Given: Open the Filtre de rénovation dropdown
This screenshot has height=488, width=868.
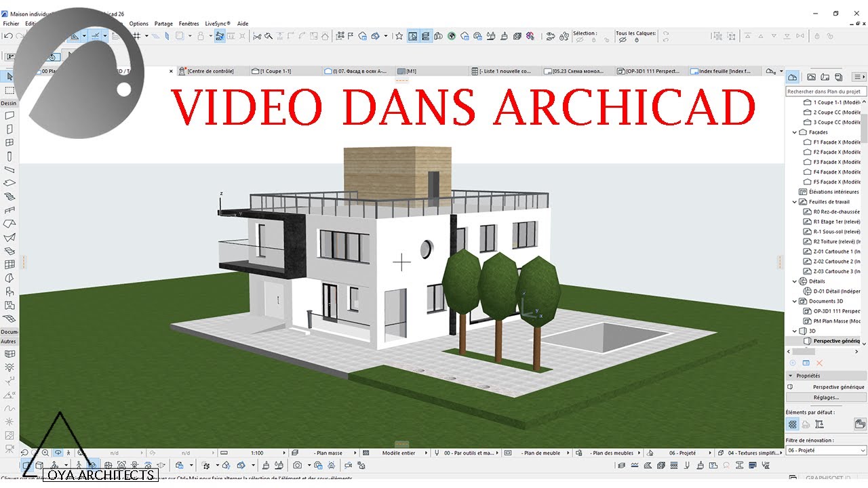Looking at the screenshot, I should pos(826,451).
